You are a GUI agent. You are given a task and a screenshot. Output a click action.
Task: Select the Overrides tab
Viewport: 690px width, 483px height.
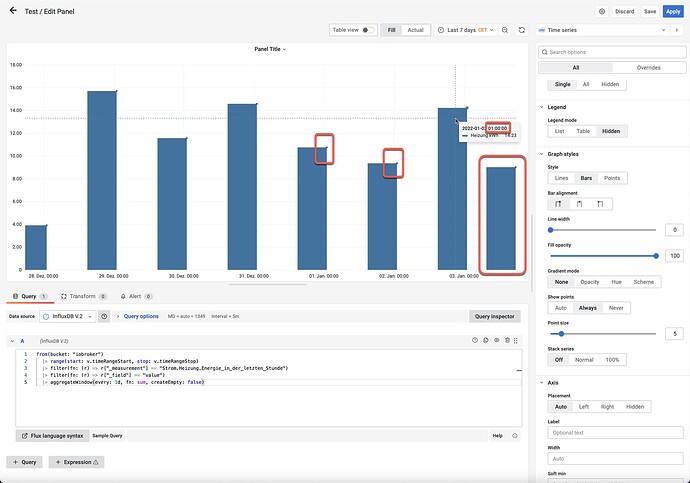coord(648,68)
